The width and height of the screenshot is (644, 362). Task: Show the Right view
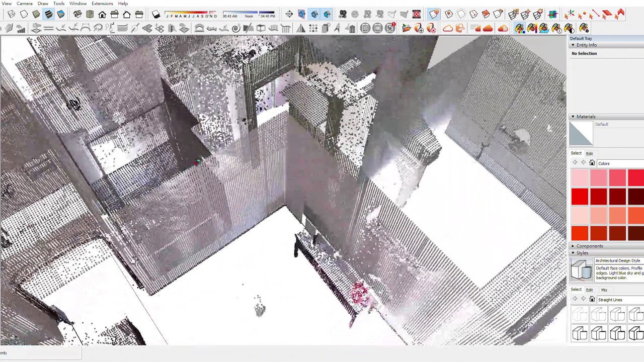coord(114,15)
